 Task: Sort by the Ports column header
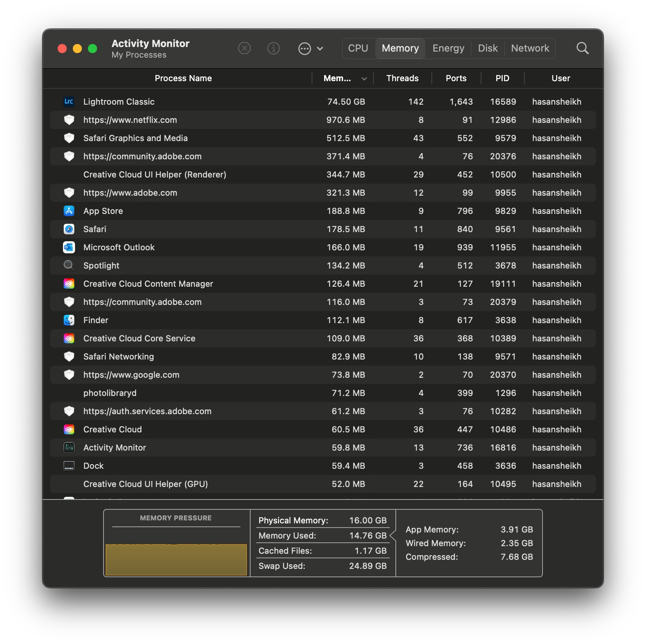click(x=456, y=78)
